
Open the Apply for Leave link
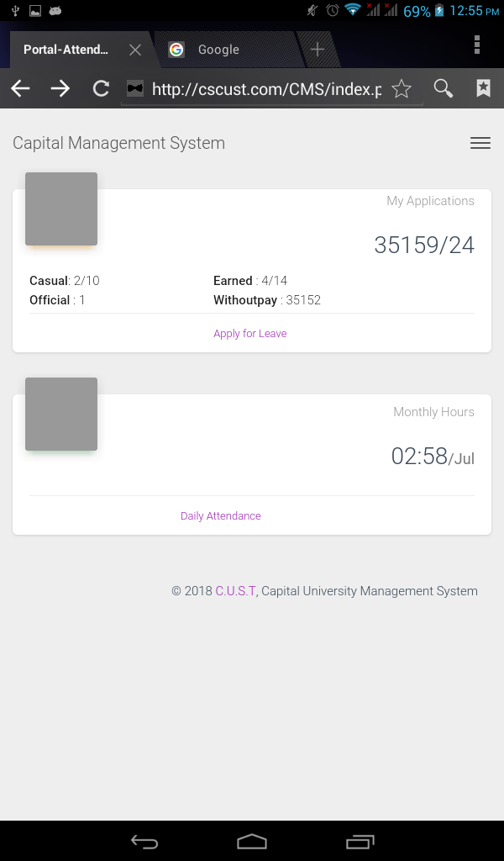point(250,334)
